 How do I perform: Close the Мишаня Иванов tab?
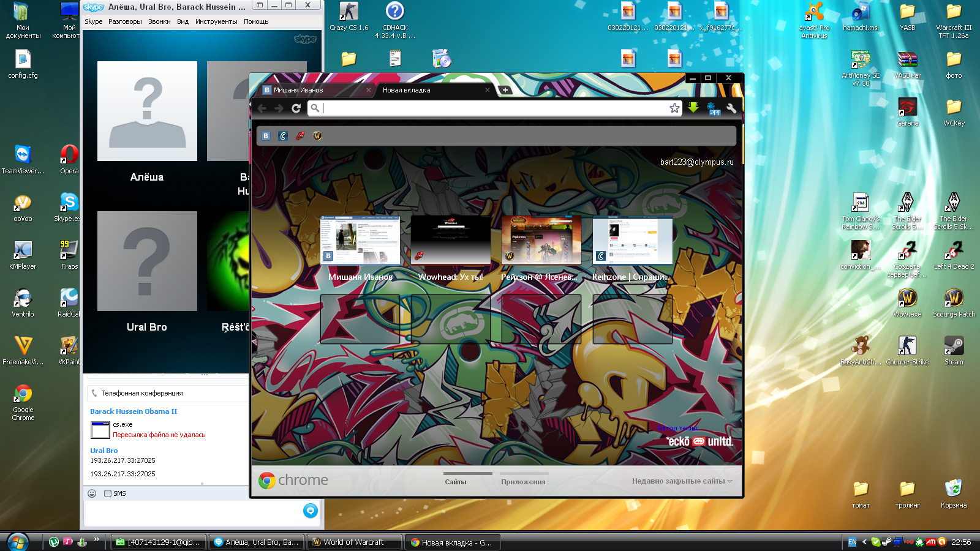click(369, 90)
